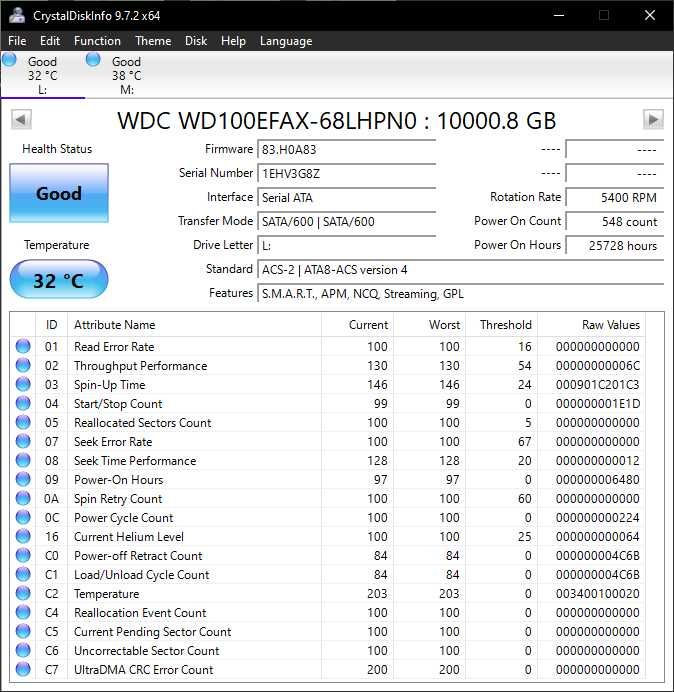Open the Edit menu

tap(49, 41)
